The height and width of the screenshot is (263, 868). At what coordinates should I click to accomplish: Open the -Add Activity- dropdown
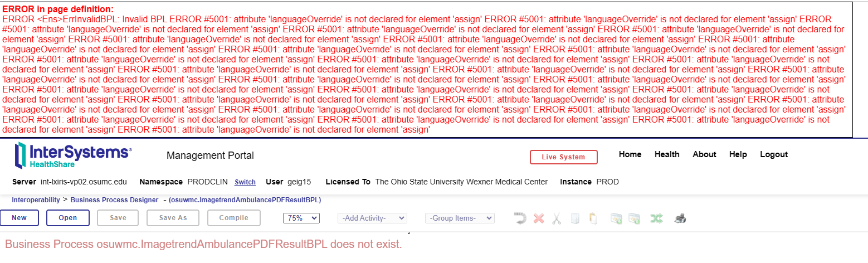coord(372,218)
